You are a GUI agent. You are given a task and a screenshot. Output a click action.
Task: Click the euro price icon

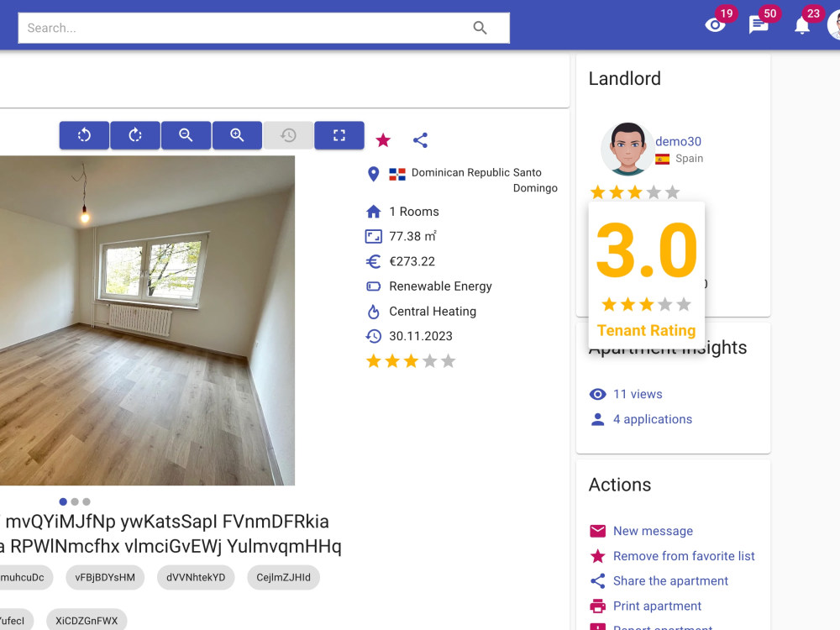pos(374,261)
